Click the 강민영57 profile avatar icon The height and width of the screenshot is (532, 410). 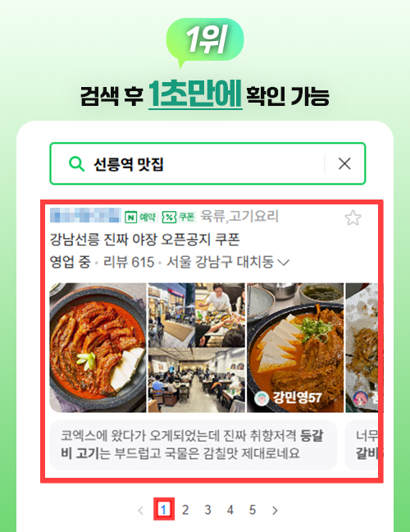pos(262,398)
